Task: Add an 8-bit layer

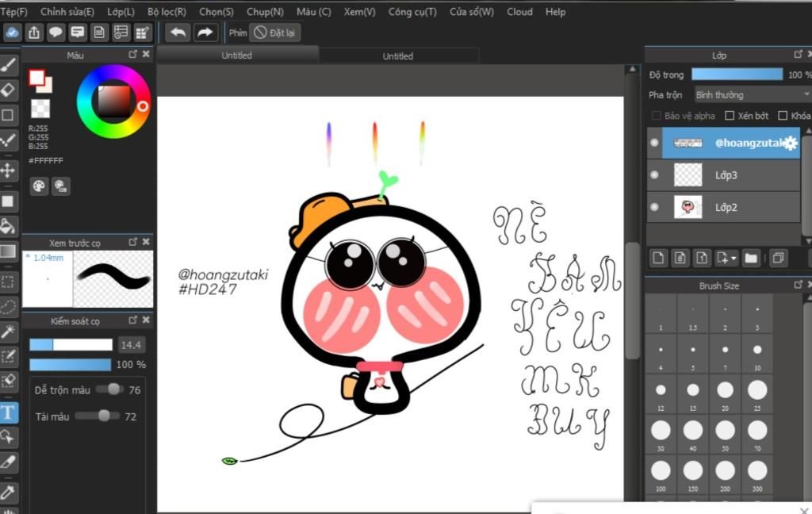Action: (680, 258)
